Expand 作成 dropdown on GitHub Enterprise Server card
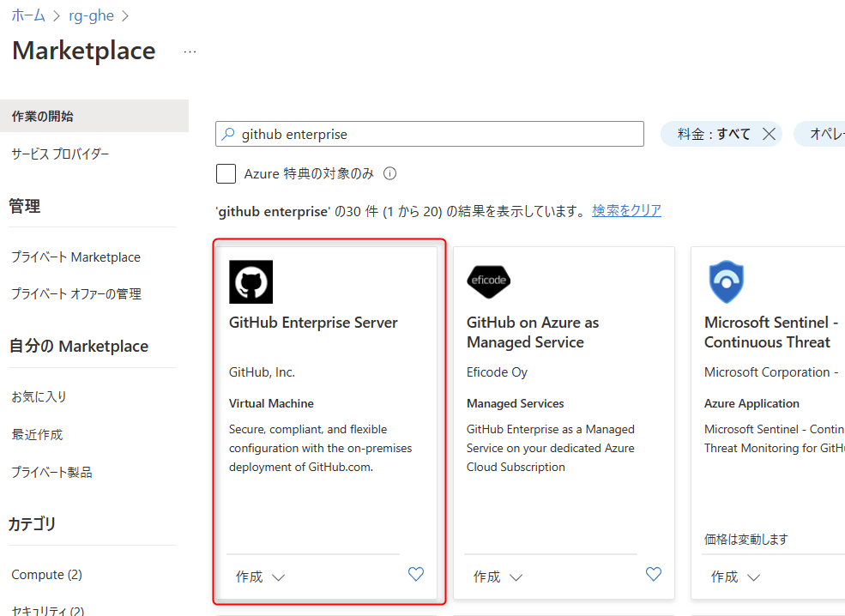 (x=260, y=577)
